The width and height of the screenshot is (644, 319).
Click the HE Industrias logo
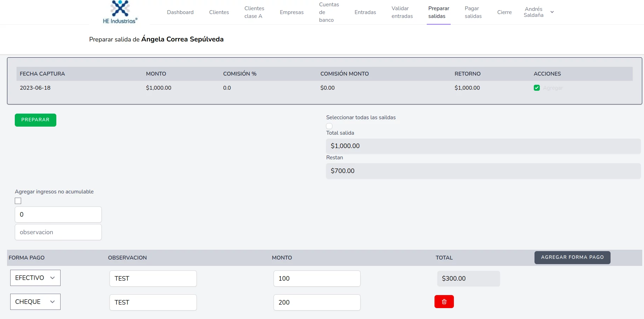[120, 12]
